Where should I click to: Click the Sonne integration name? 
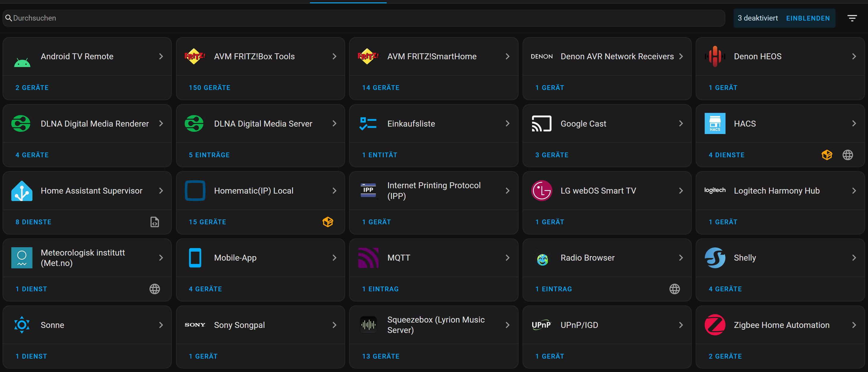click(x=52, y=325)
